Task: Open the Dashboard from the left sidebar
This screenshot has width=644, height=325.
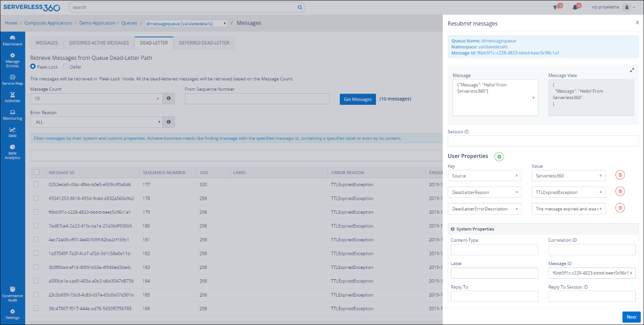Action: pyautogui.click(x=13, y=41)
